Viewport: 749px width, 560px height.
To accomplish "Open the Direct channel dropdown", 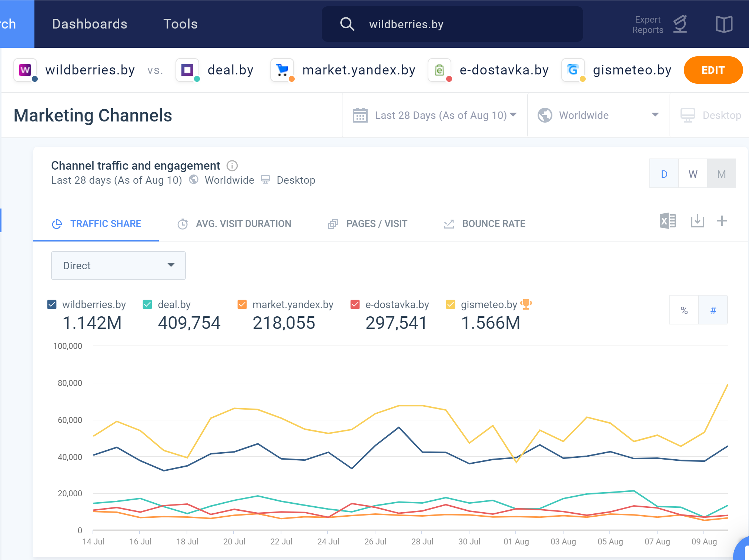I will click(x=118, y=266).
